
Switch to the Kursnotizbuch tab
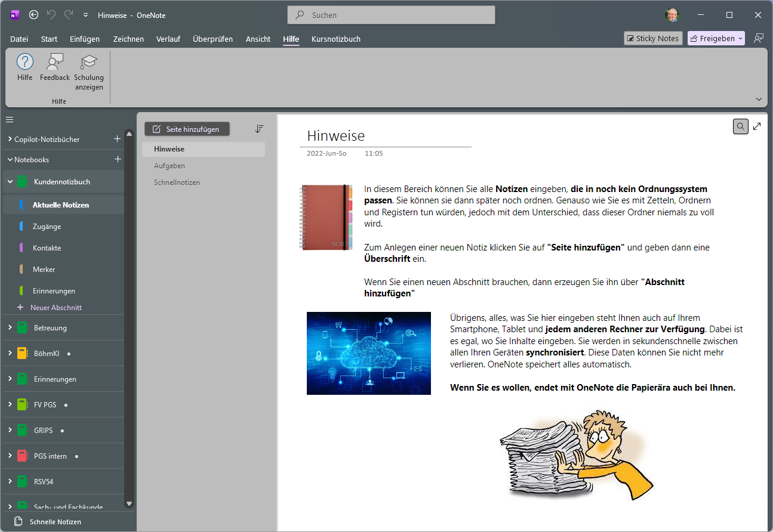point(336,39)
